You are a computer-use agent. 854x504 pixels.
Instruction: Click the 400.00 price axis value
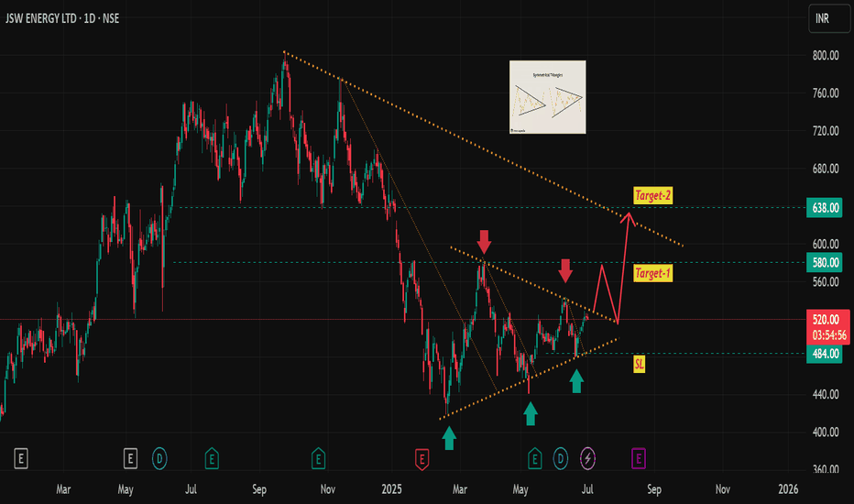[x=825, y=433]
